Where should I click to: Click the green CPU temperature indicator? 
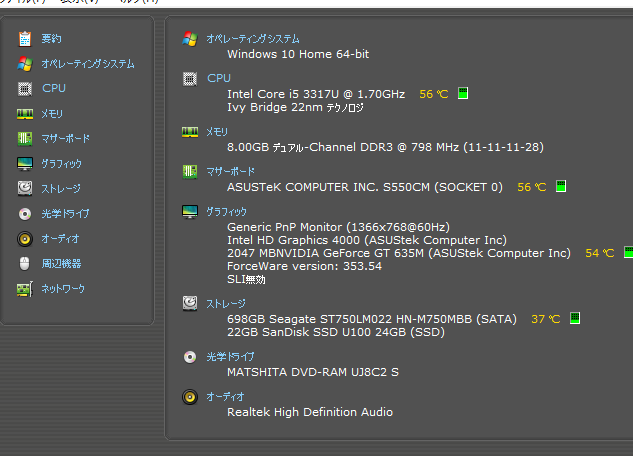(x=463, y=93)
